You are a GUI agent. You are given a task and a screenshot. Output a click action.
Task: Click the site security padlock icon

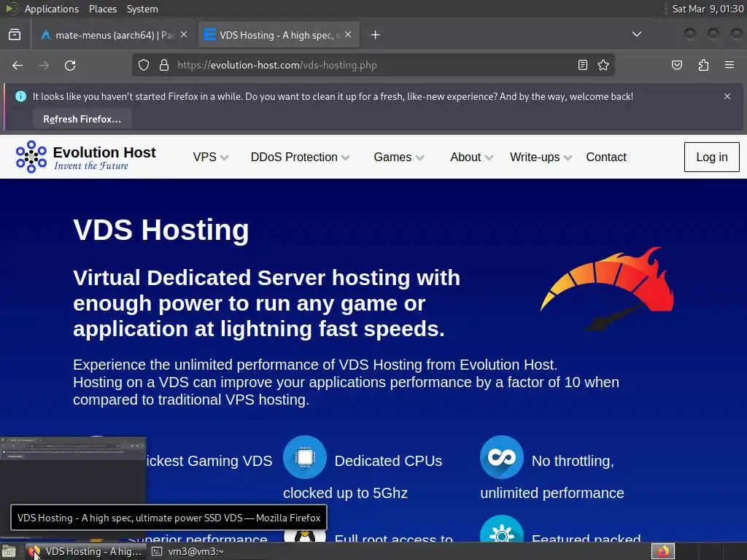[x=164, y=65]
